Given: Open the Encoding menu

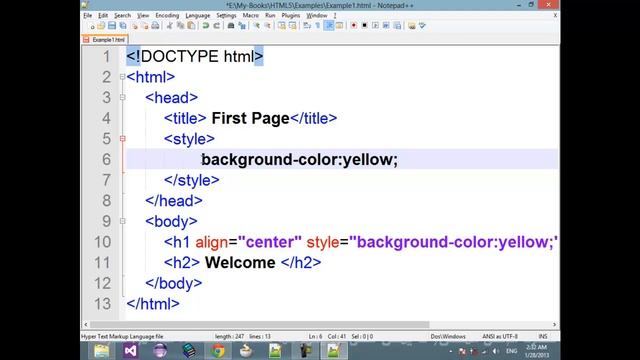Looking at the screenshot, I should (167, 16).
